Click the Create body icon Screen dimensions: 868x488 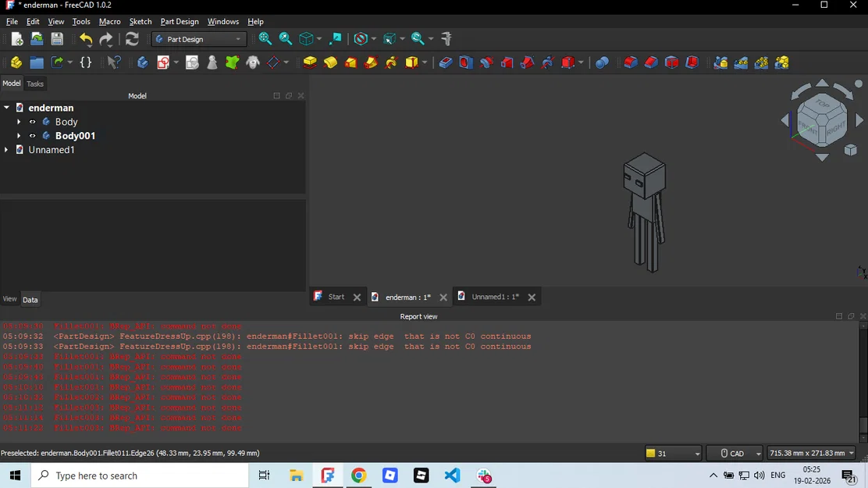point(143,62)
